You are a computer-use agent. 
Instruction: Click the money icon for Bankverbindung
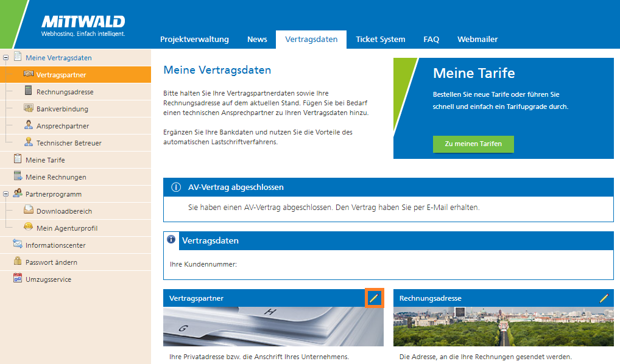(29, 108)
